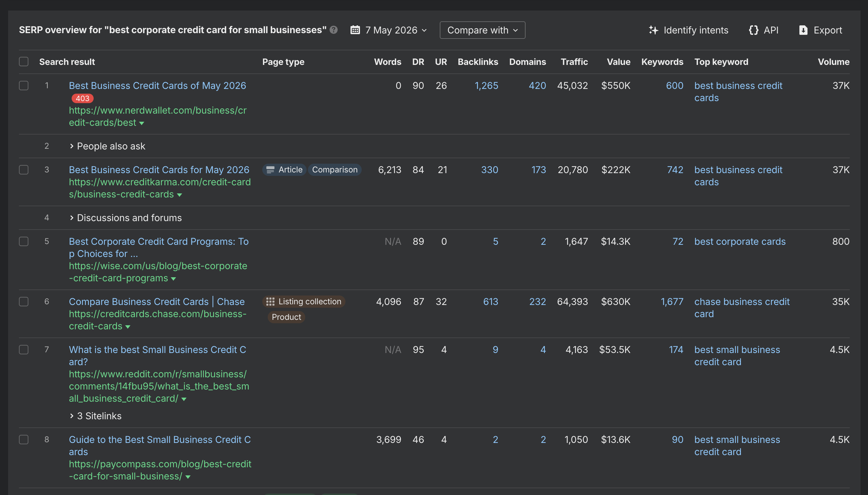Select the Paycompass result row 8 checkbox

tap(23, 440)
